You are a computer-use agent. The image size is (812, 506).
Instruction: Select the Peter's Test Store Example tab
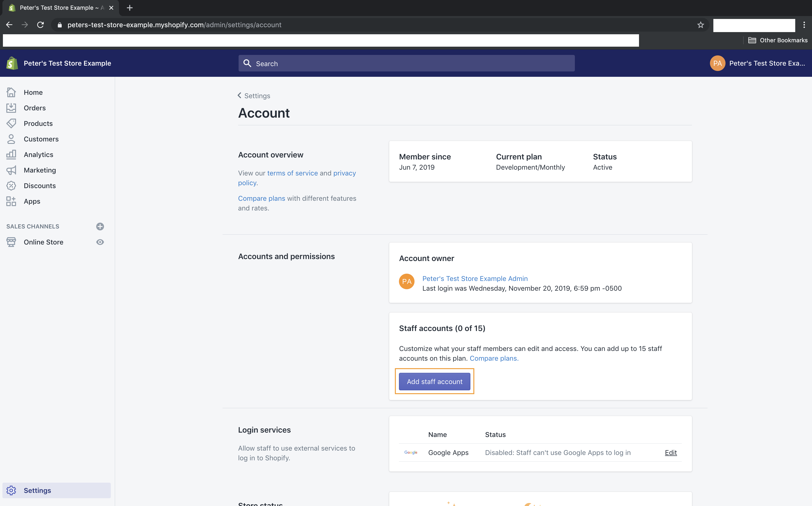coord(61,8)
